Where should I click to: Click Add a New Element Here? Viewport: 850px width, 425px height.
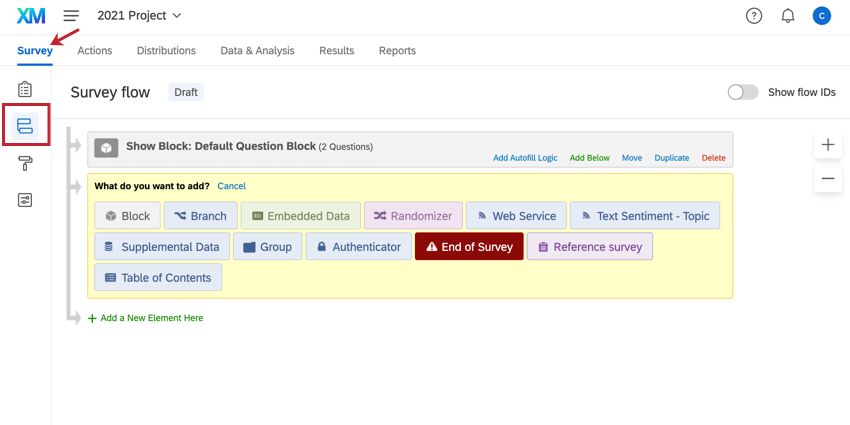[151, 318]
